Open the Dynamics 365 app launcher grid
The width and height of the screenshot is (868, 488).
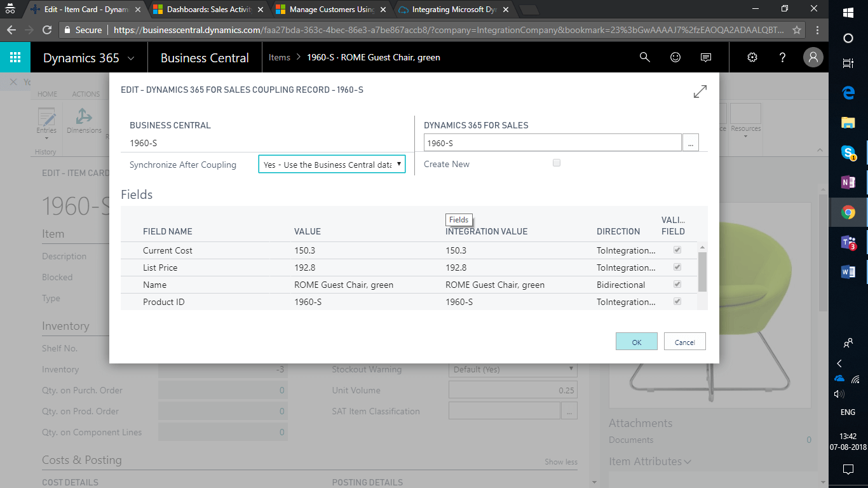pyautogui.click(x=15, y=57)
